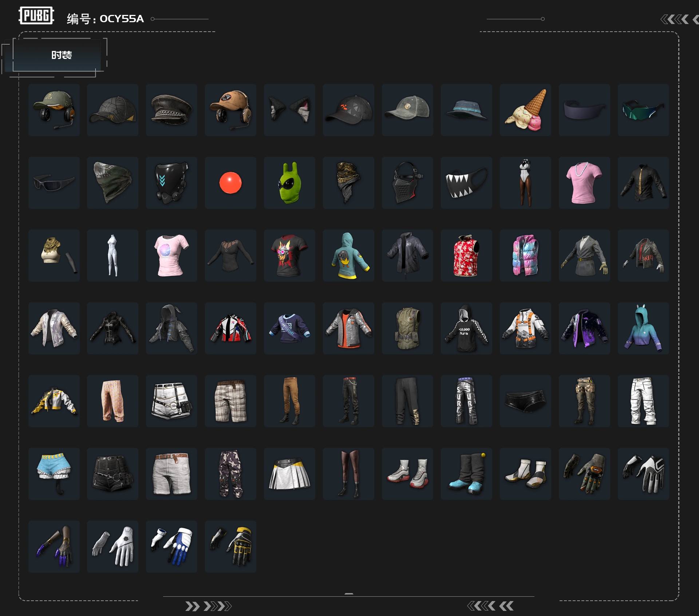699x616 pixels.
Task: Choose the cat ears headband
Action: (289, 110)
